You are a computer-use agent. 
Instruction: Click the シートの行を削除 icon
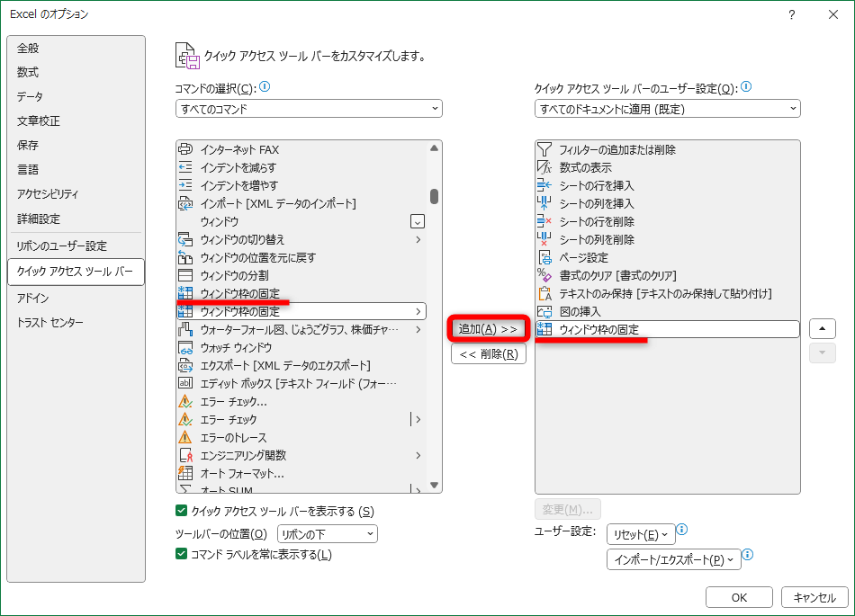point(544,221)
